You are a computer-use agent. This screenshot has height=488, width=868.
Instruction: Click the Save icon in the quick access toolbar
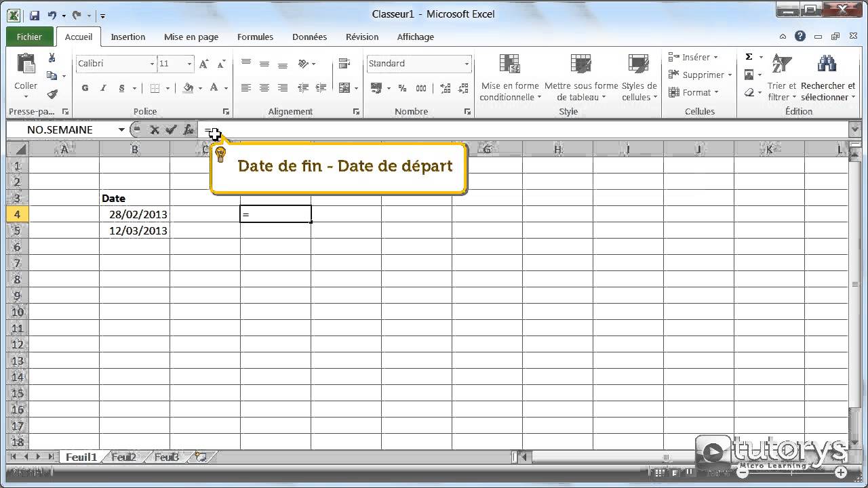(x=34, y=14)
